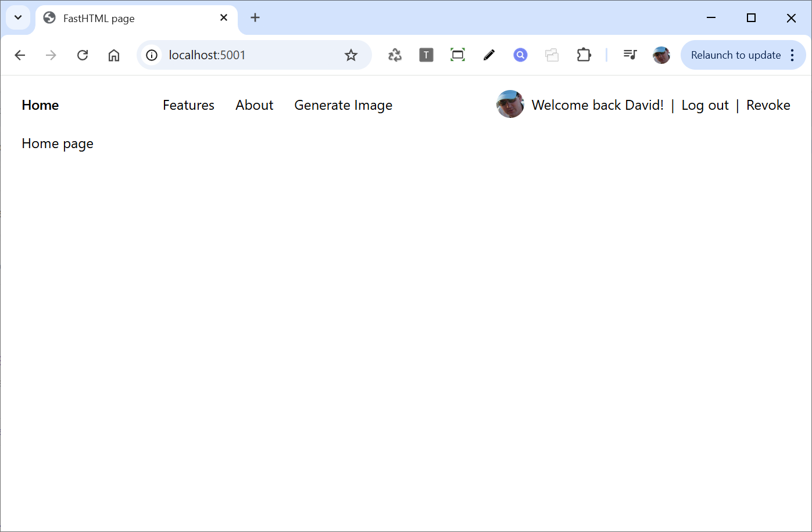Open a new browser tab
The width and height of the screenshot is (812, 532).
(x=255, y=17)
